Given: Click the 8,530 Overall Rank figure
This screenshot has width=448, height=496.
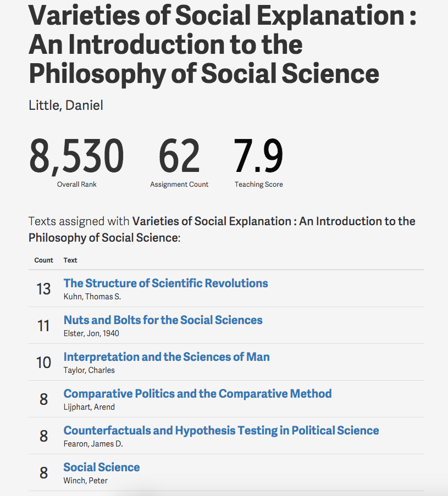Looking at the screenshot, I should pos(76,157).
